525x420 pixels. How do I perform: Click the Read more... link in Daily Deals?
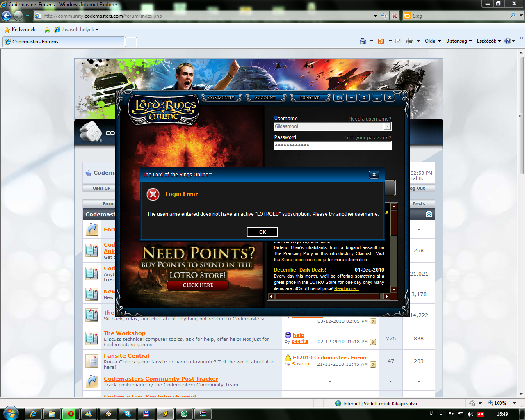pos(347,289)
